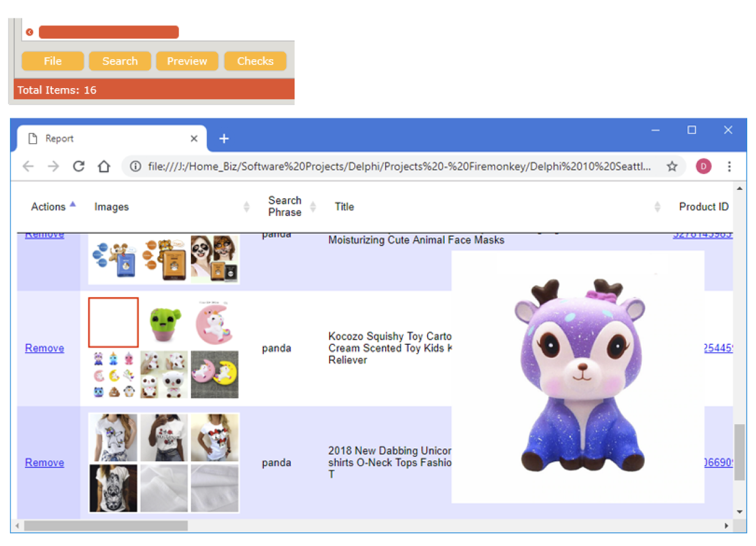This screenshot has height=546, width=756.
Task: Open the File menu button
Action: tap(53, 61)
